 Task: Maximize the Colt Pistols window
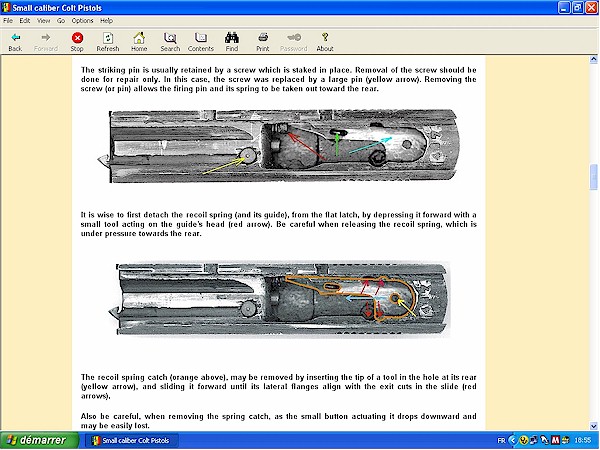(x=577, y=8)
